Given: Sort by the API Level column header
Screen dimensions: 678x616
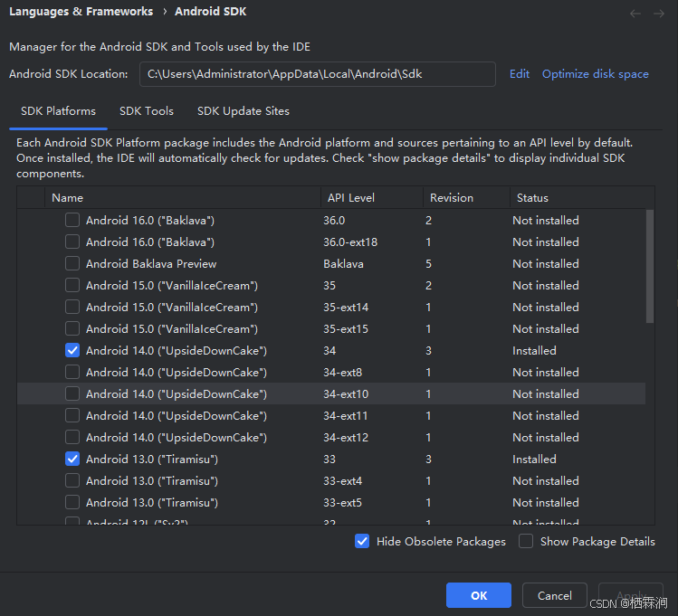Looking at the screenshot, I should point(372,198).
